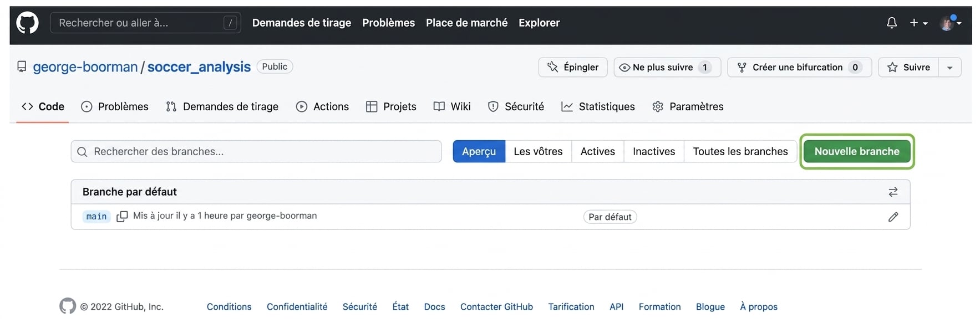Click the Par défaut badge

click(x=610, y=217)
